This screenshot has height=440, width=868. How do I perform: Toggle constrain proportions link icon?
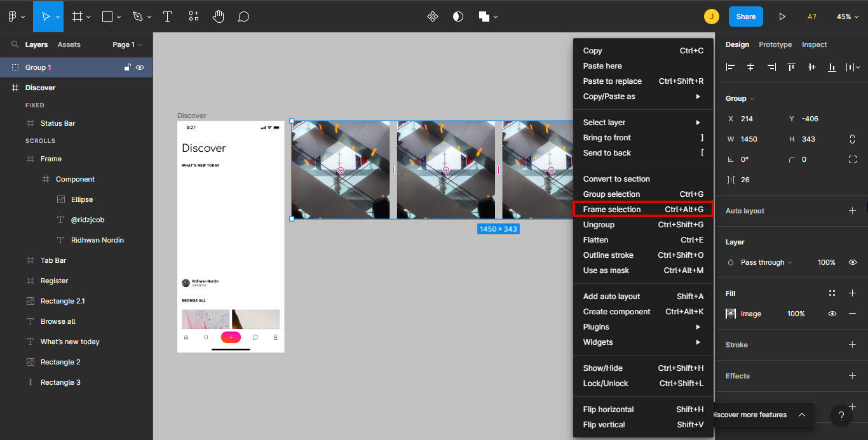coord(853,139)
